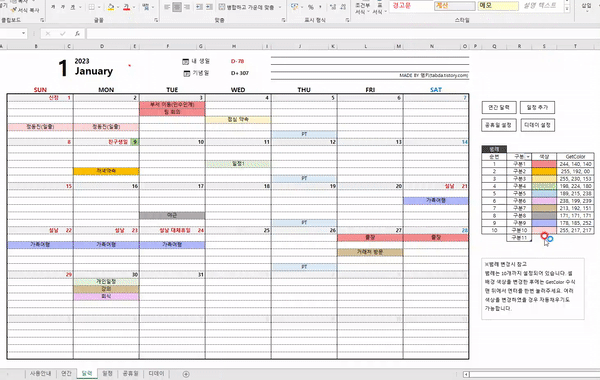600x380 pixels.
Task: Select the 달력 sheet tab
Action: coord(87,373)
